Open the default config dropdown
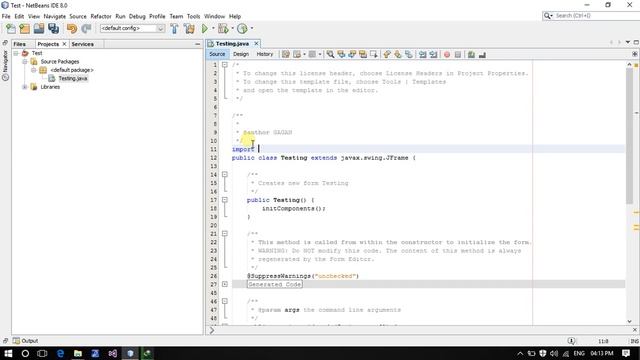The image size is (640, 360). (x=133, y=28)
